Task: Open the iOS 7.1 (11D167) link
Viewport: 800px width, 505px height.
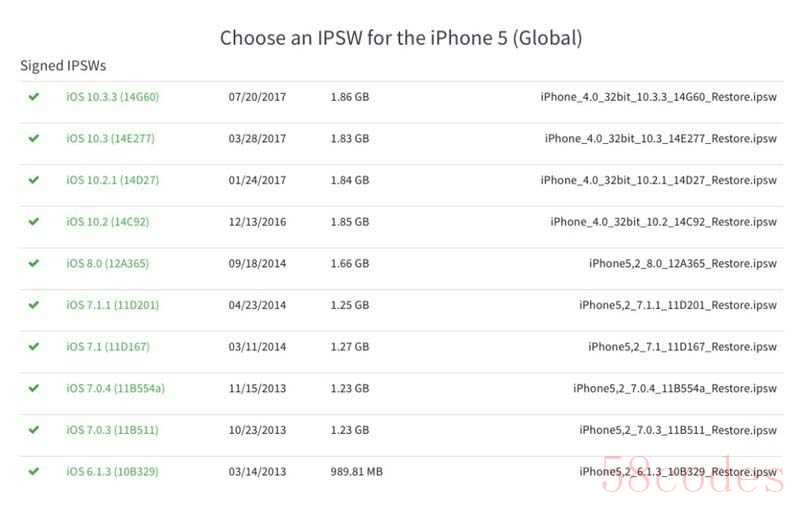Action: click(108, 347)
